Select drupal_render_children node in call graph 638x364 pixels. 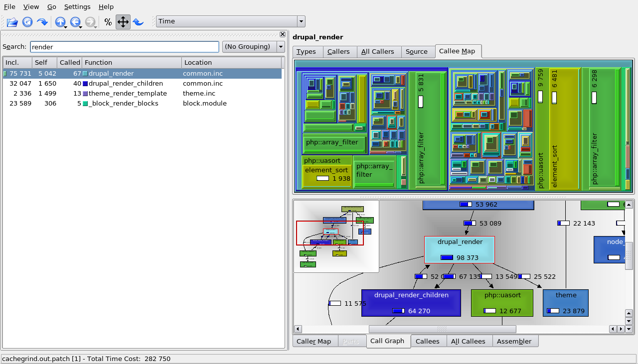click(x=411, y=303)
